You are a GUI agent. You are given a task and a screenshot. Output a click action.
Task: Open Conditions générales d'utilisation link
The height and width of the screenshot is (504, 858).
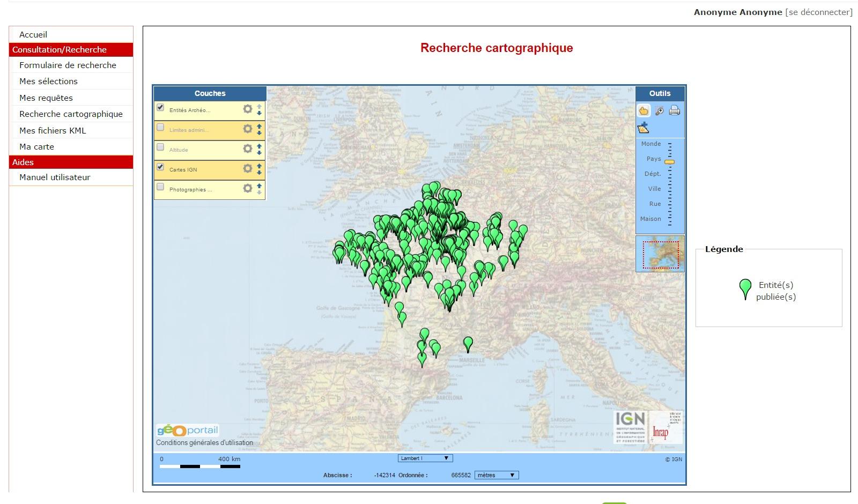(204, 443)
